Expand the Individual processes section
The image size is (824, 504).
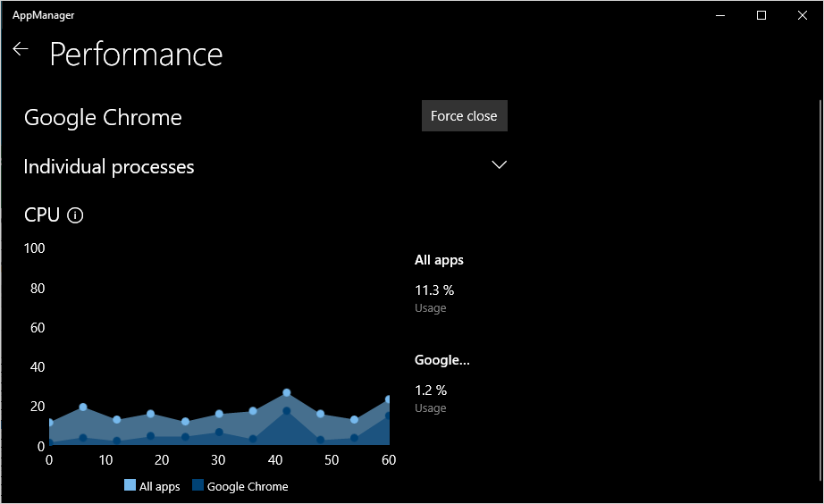[x=499, y=164]
